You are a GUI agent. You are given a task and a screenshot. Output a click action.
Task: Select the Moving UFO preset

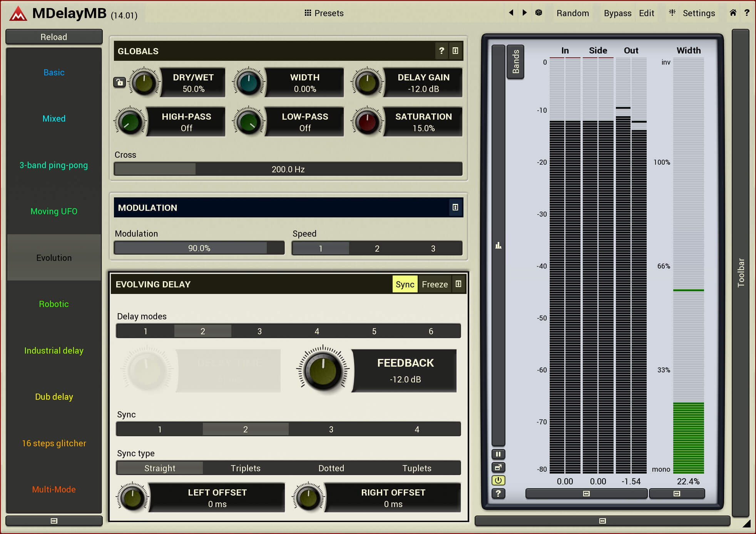coord(54,211)
